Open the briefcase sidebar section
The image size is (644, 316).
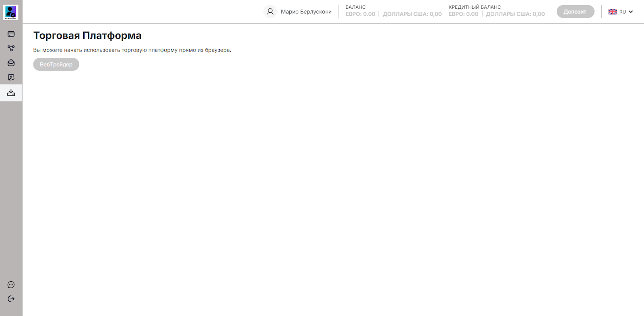[11, 63]
